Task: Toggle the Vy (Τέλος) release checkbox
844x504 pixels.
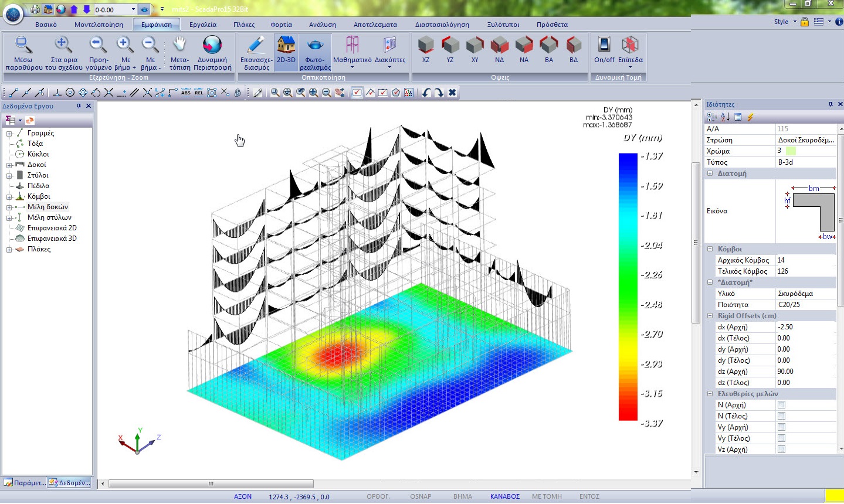Action: (x=781, y=438)
